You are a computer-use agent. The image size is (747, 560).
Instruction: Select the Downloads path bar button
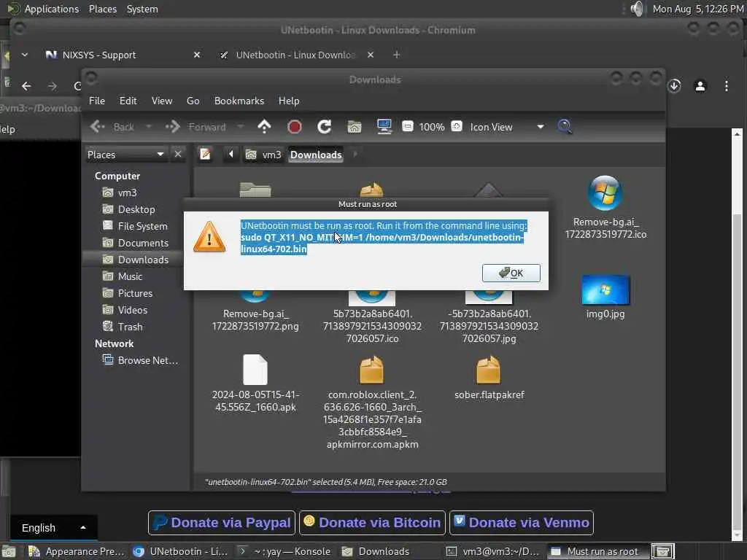[x=316, y=155]
